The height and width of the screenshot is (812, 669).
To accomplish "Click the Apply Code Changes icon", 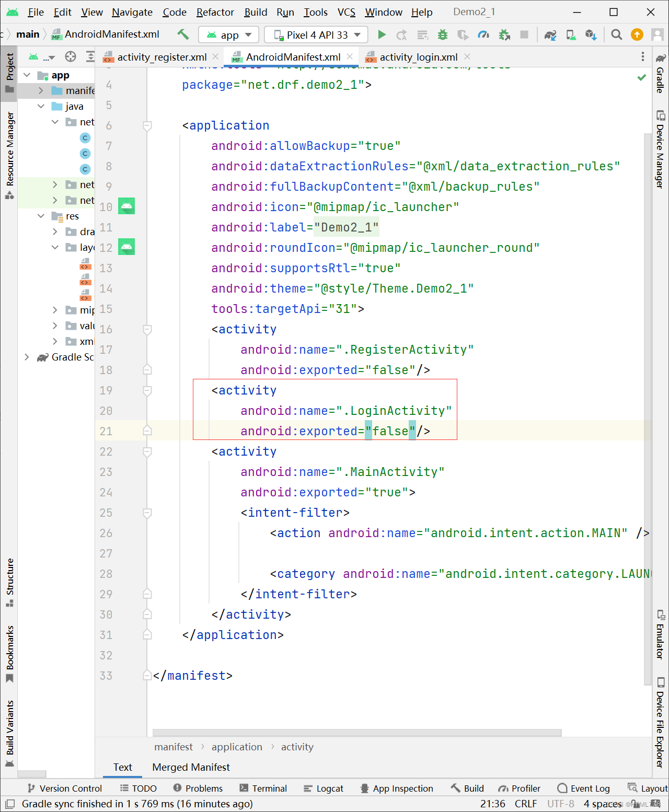I will [422, 34].
